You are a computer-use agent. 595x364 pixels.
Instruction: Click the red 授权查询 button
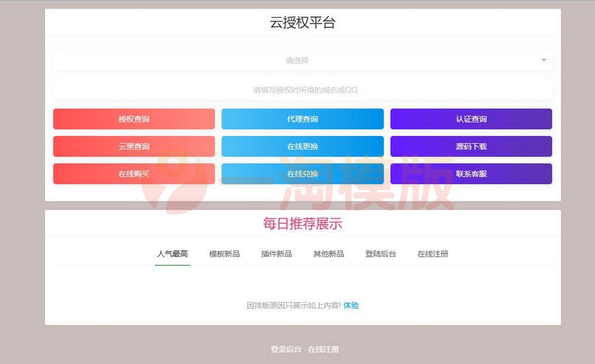point(134,119)
